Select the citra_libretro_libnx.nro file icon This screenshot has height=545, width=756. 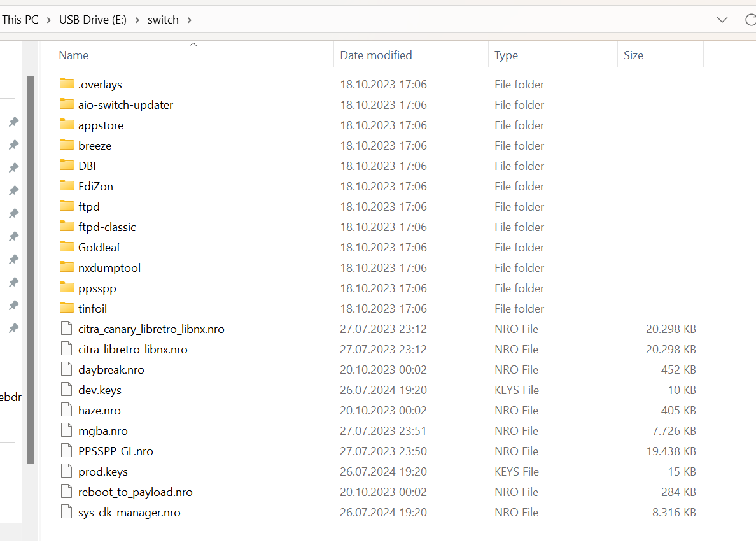(x=67, y=349)
